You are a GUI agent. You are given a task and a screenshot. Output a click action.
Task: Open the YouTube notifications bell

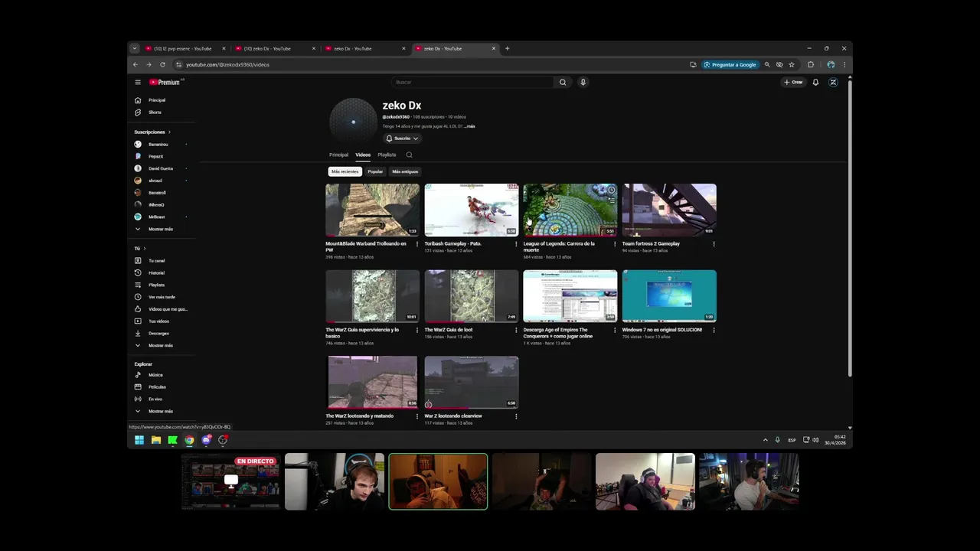[815, 82]
